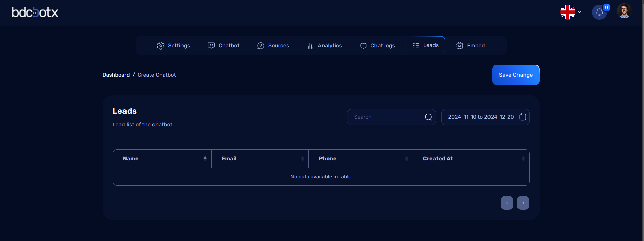Open the Embed tab
This screenshot has width=644, height=241.
pos(470,46)
